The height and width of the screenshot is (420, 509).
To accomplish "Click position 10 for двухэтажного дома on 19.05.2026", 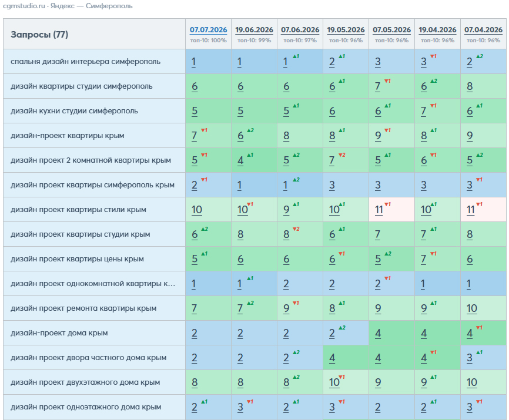I will click(334, 382).
